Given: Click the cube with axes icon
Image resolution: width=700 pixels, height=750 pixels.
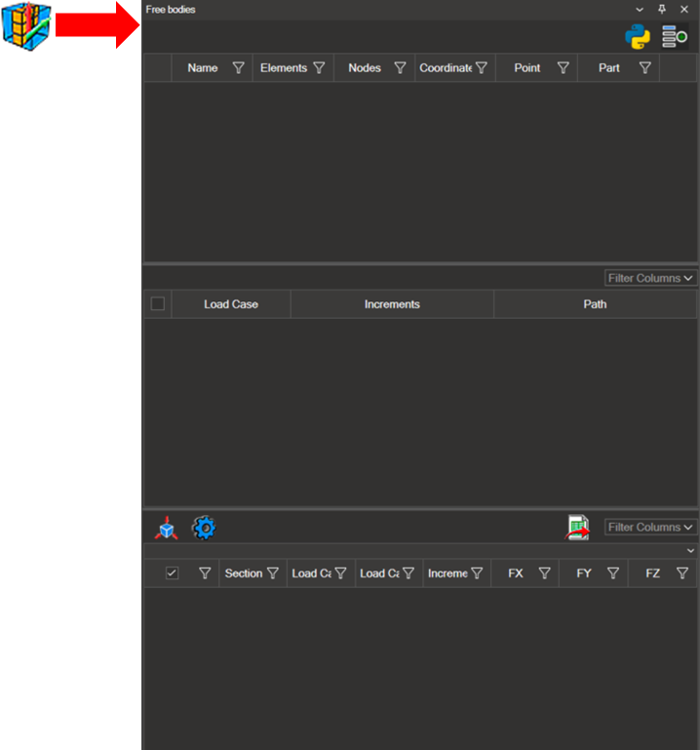Looking at the screenshot, I should (167, 529).
